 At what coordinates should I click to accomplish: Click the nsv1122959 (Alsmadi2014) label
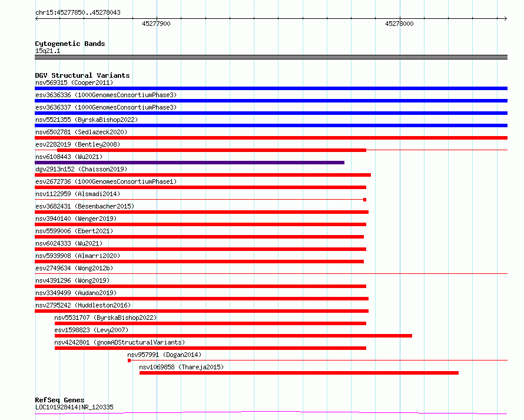pos(78,194)
